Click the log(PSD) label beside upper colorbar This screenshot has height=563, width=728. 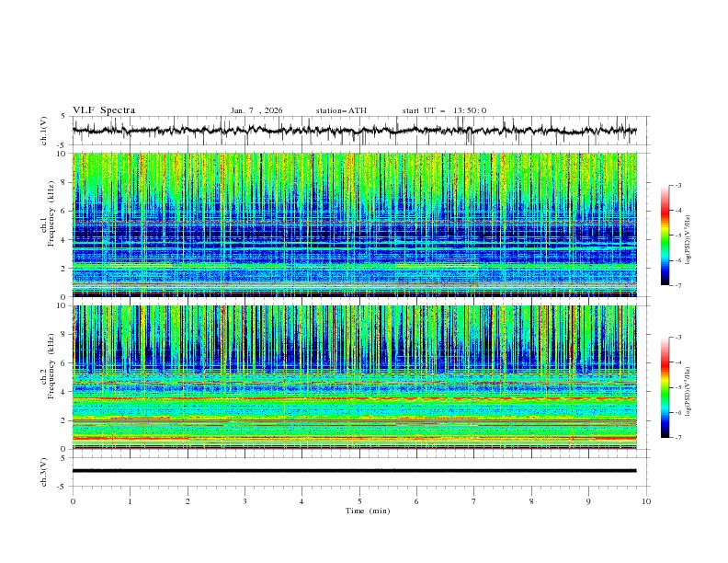coord(689,237)
